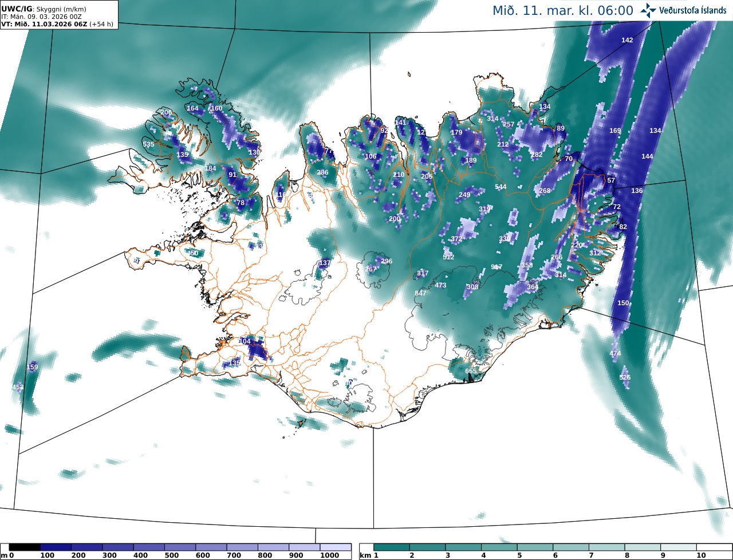Click the km unit label on the legend
733x560 pixels.
(365, 555)
